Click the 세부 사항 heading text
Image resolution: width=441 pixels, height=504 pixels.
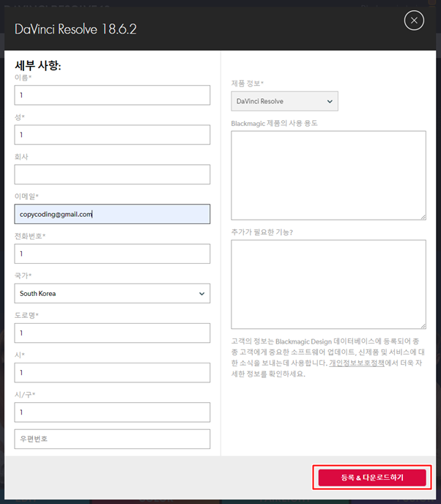point(38,65)
